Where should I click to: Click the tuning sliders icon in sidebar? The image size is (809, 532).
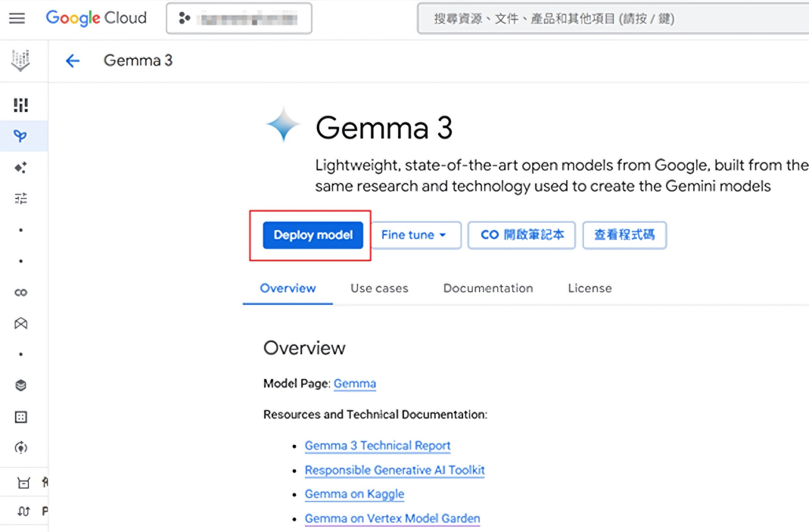[x=21, y=198]
